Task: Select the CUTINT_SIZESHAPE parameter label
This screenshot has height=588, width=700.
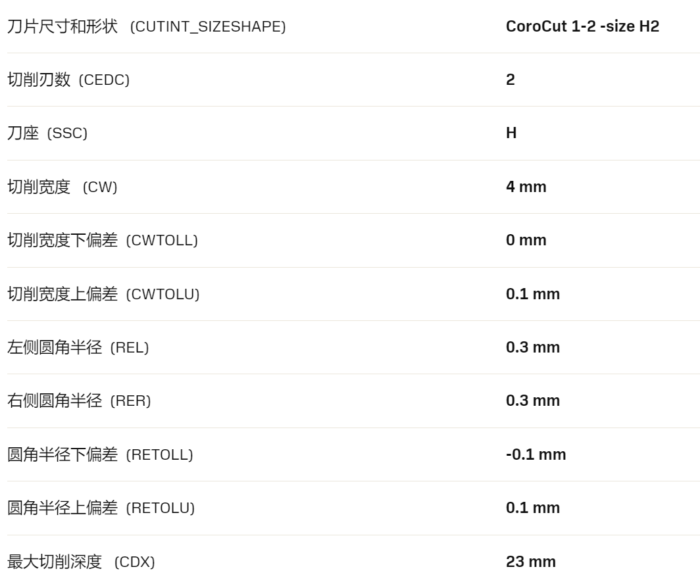Action: (x=147, y=26)
